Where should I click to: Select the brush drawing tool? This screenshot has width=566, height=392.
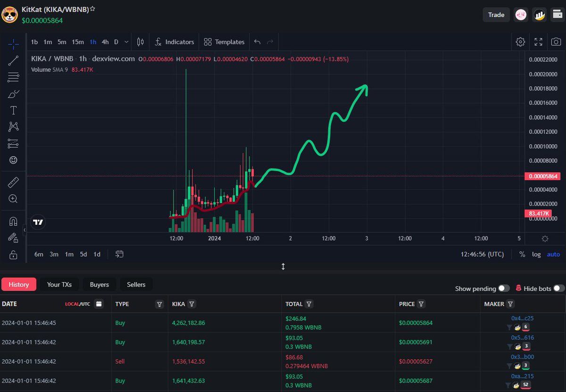[x=13, y=94]
